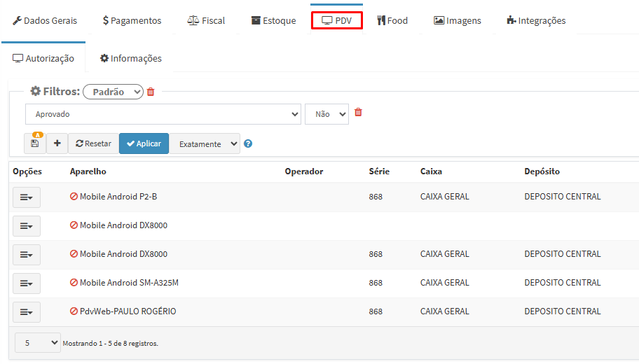The height and width of the screenshot is (364, 639).
Task: Open the Exatamente match mode dropdown
Action: pos(205,144)
